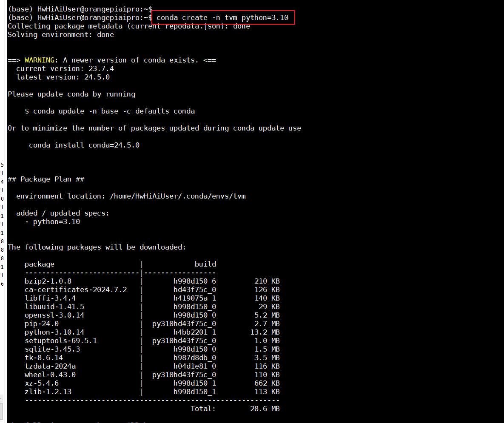Click 'Solving environment: done' line
The width and height of the screenshot is (504, 423).
[x=61, y=35]
